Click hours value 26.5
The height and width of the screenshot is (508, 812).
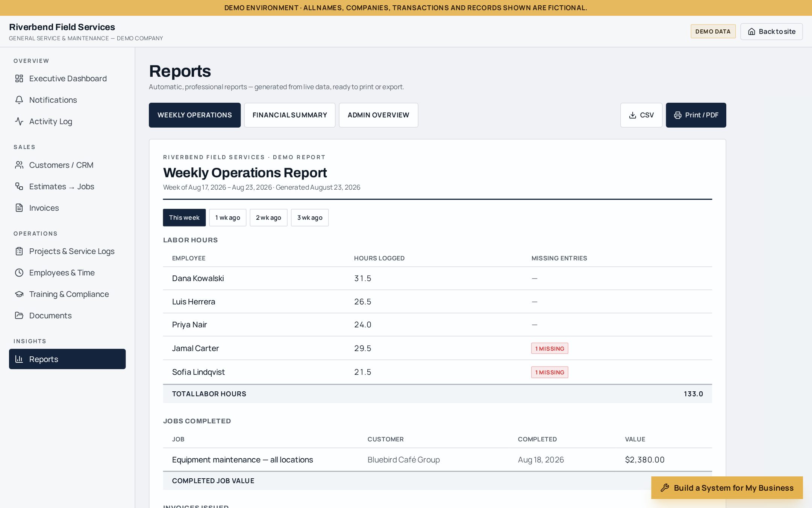click(x=363, y=302)
